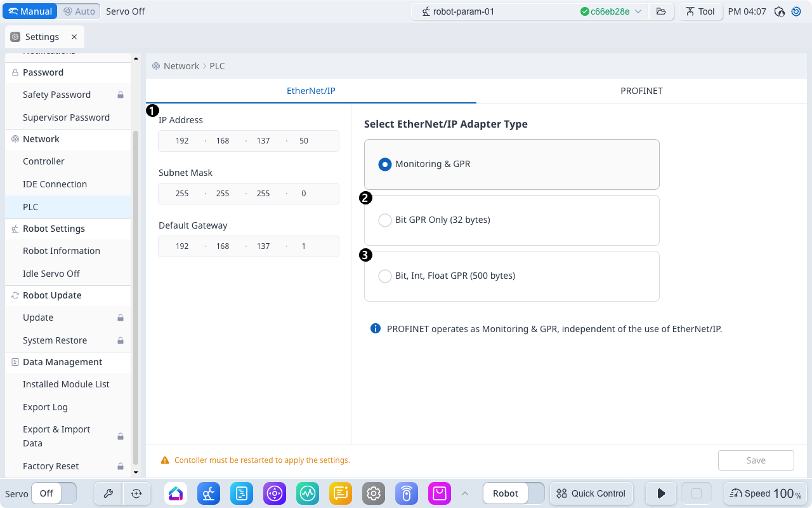This screenshot has width=812, height=508.
Task: Select Monitoring & GPR adapter type
Action: click(x=385, y=164)
